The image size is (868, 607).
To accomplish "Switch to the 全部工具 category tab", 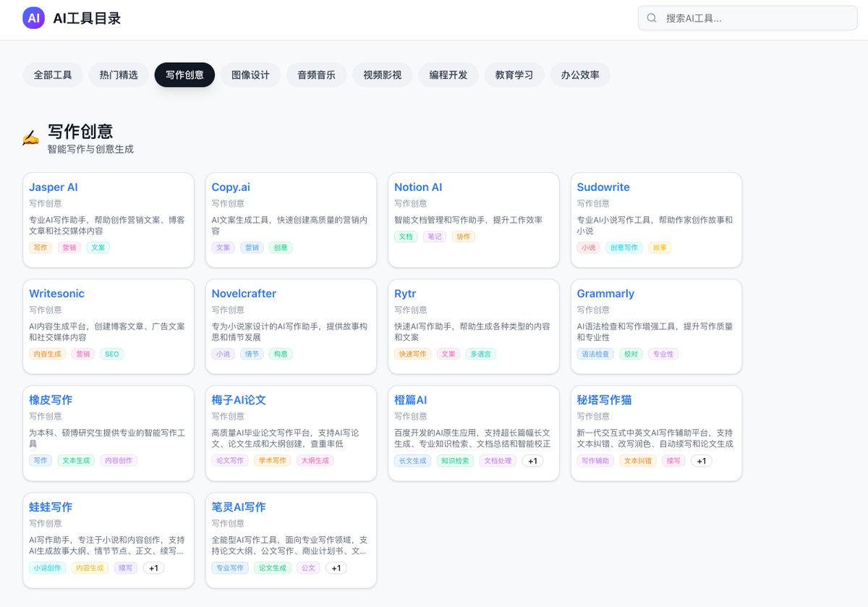I will 53,75.
